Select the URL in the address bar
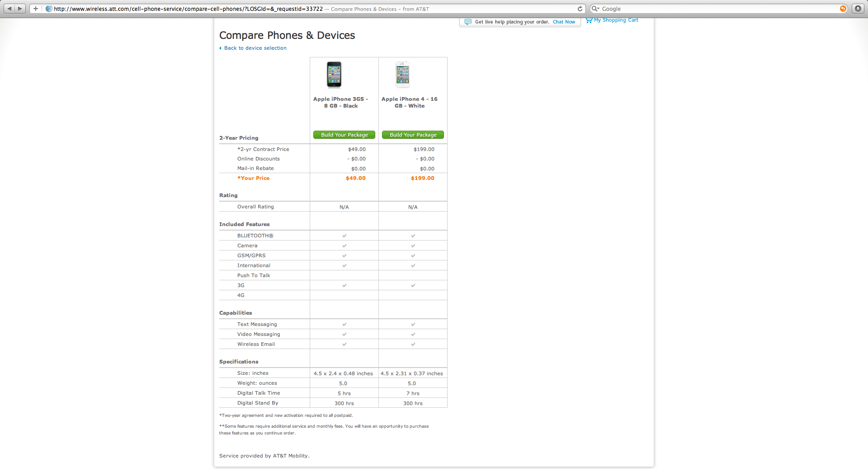Screen dimensions: 868x472 [188, 9]
